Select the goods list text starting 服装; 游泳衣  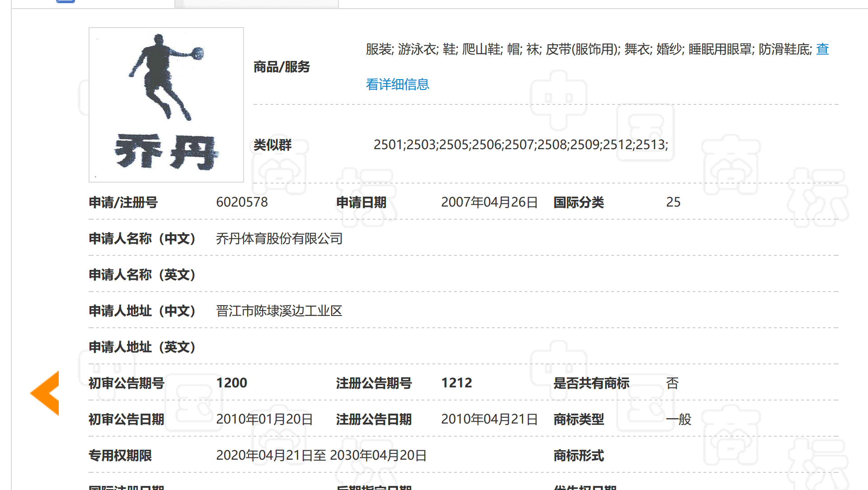(x=589, y=49)
